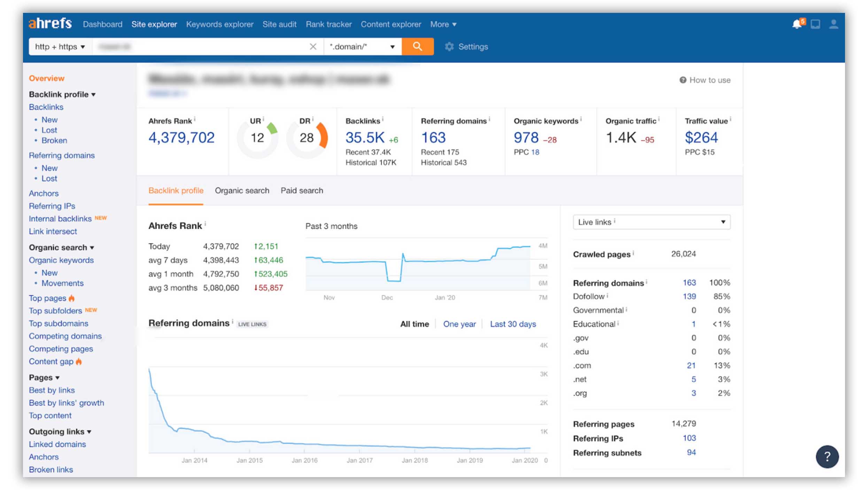Click the Settings gear icon

click(449, 46)
